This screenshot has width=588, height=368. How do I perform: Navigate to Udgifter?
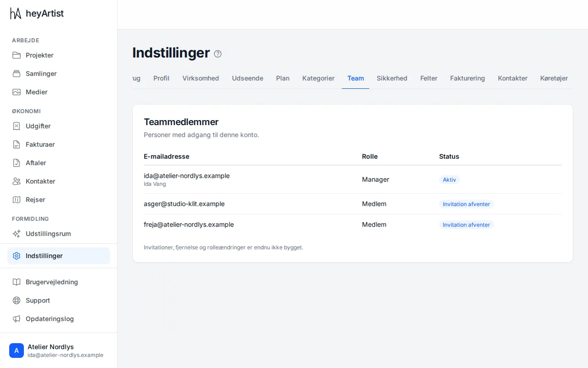point(58,126)
